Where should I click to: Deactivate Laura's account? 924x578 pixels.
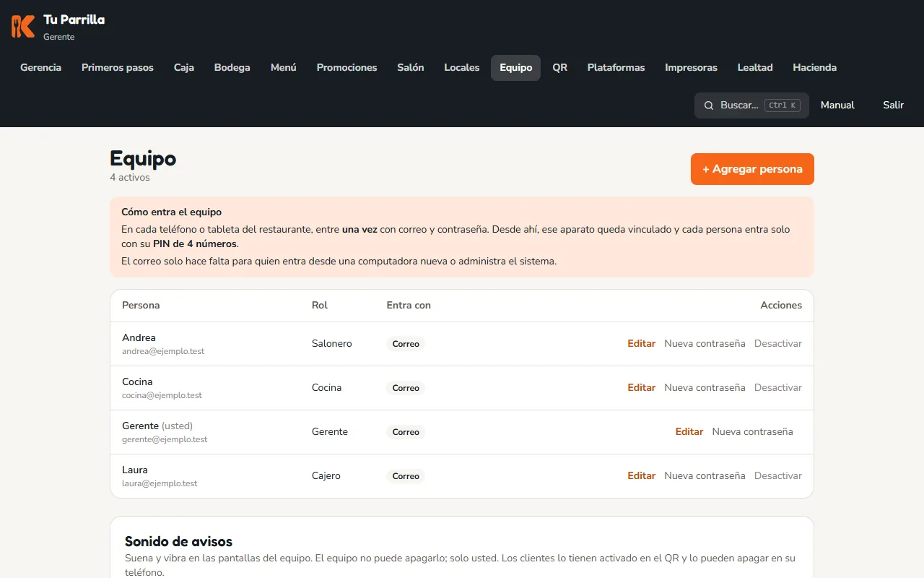(778, 476)
